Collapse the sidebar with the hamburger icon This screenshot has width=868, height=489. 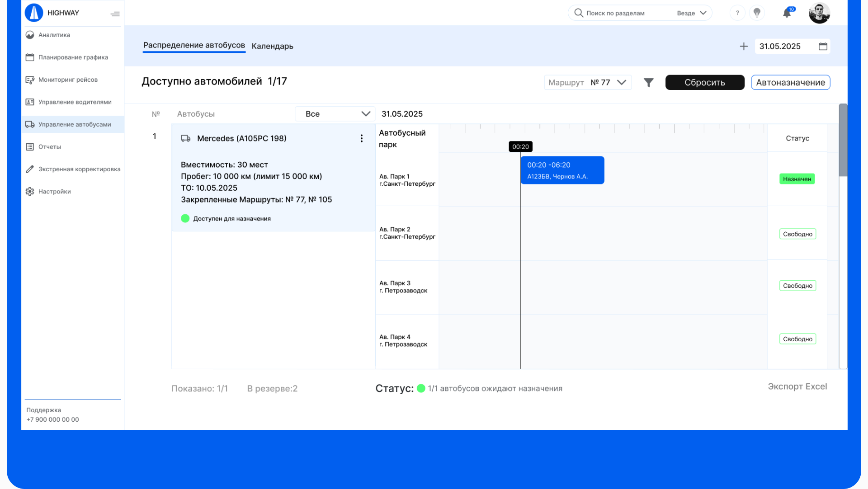point(115,14)
